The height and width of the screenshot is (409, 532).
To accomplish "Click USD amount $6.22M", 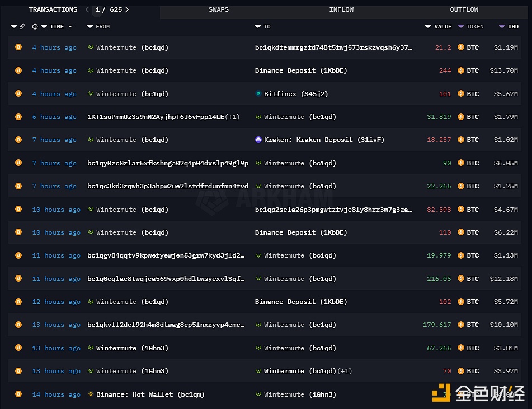I will click(x=506, y=232).
